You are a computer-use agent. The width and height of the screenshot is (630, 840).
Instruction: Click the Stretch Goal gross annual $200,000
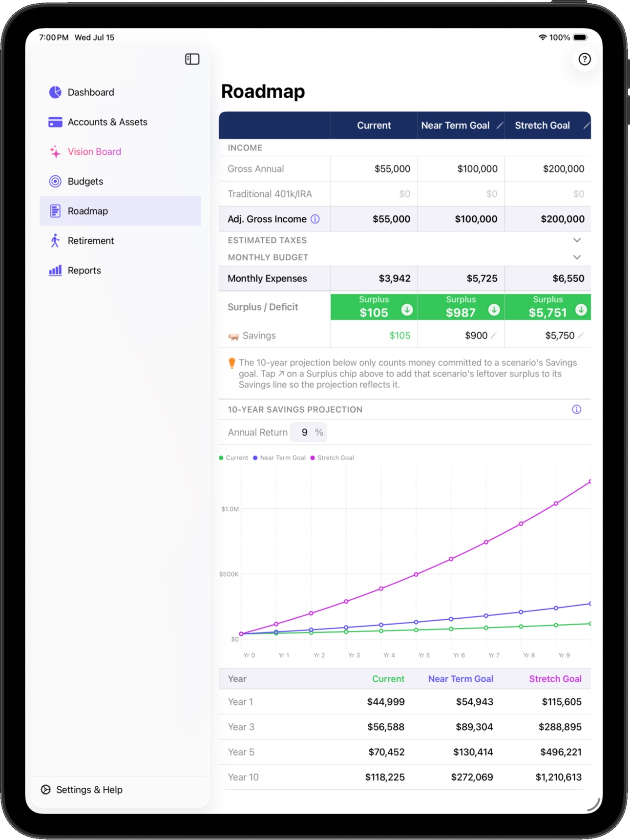564,169
